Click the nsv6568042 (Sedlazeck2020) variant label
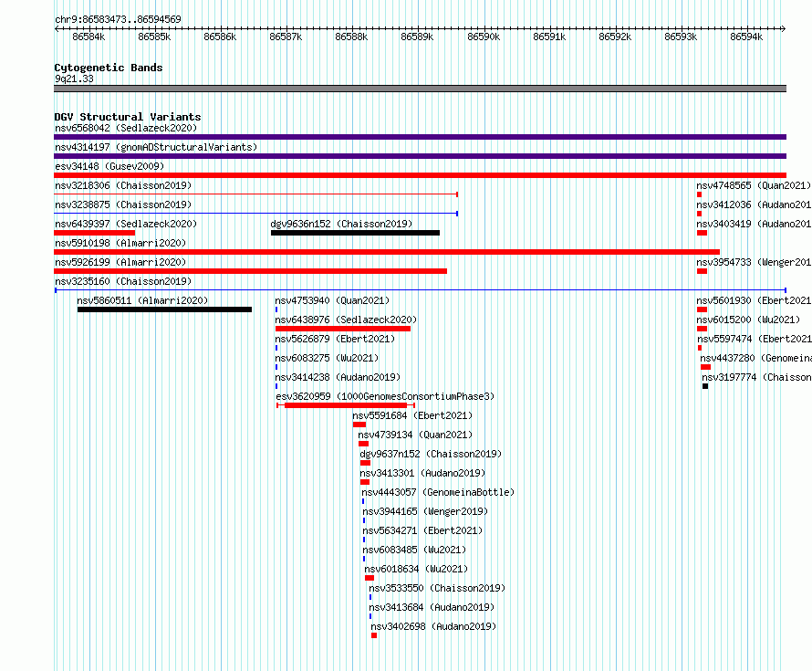Viewport: 812px width, 671px height. coord(126,128)
